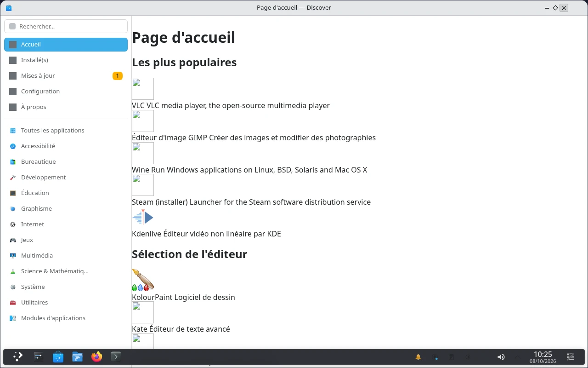Click the Toutes les applications icon

click(13, 131)
